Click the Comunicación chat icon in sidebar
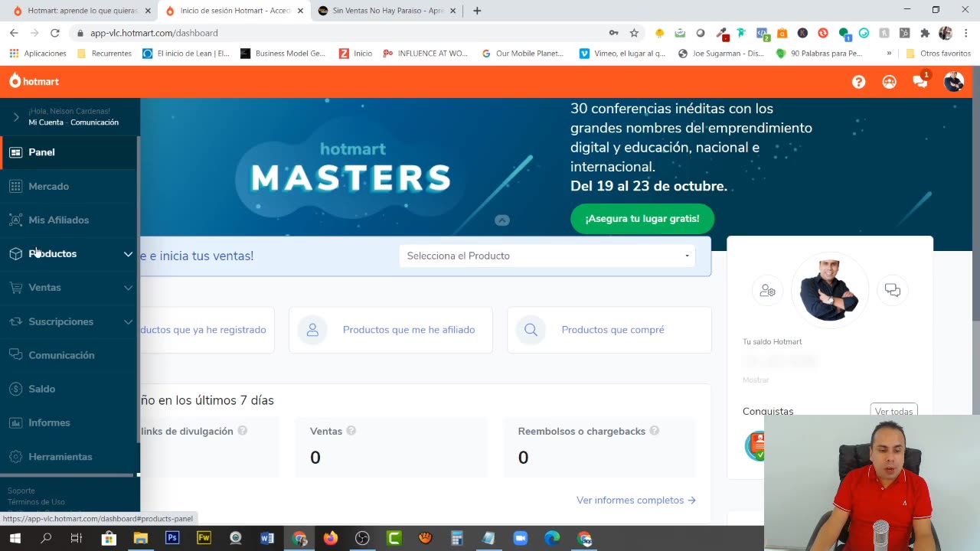This screenshot has width=980, height=551. (15, 355)
